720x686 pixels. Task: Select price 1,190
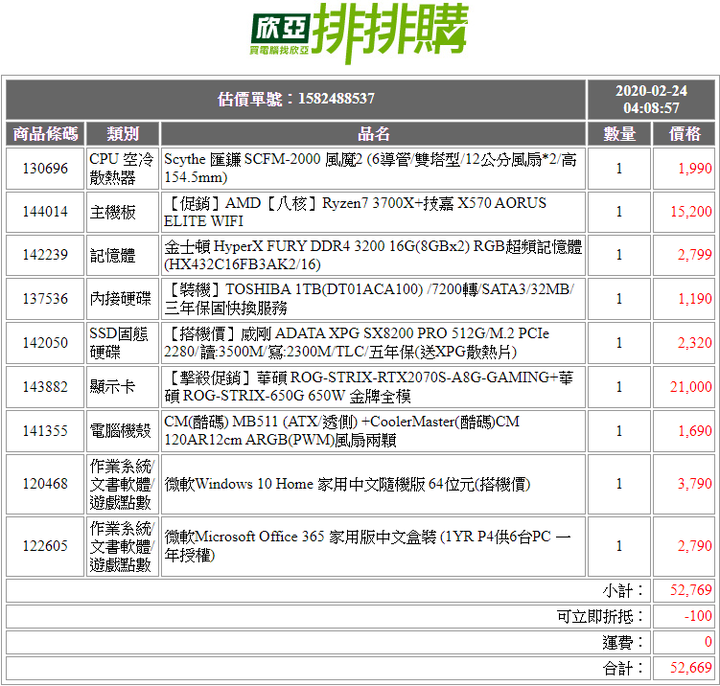coord(695,299)
